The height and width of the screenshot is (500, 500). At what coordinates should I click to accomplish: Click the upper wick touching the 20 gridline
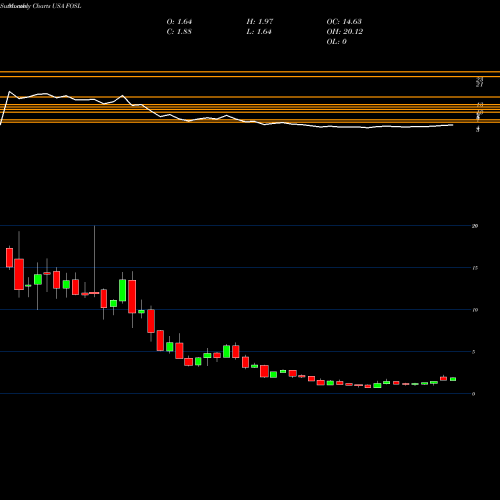tap(94, 259)
